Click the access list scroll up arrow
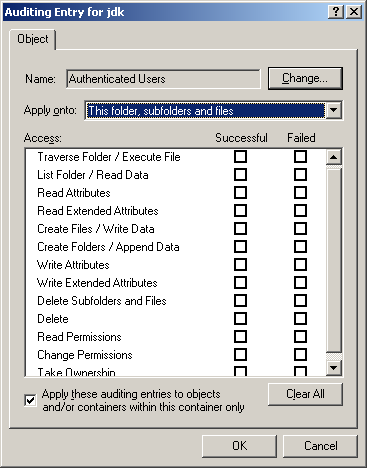The height and width of the screenshot is (468, 367). click(334, 157)
